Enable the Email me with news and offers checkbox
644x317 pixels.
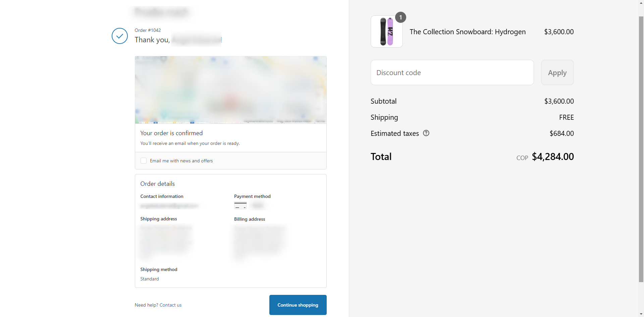point(144,161)
